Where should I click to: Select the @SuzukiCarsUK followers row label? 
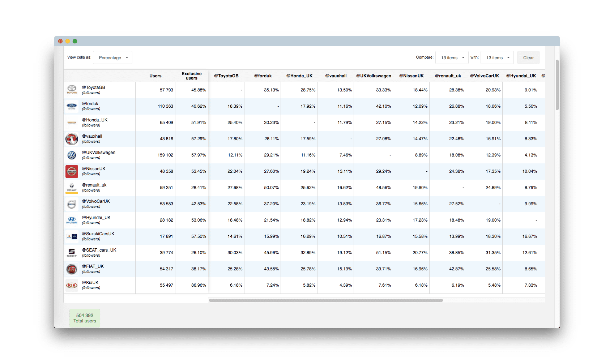pos(98,236)
